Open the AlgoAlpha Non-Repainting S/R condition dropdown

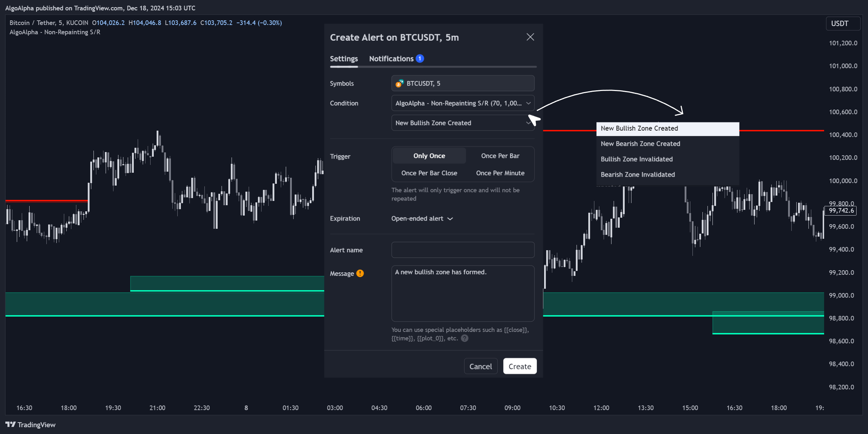(x=463, y=103)
